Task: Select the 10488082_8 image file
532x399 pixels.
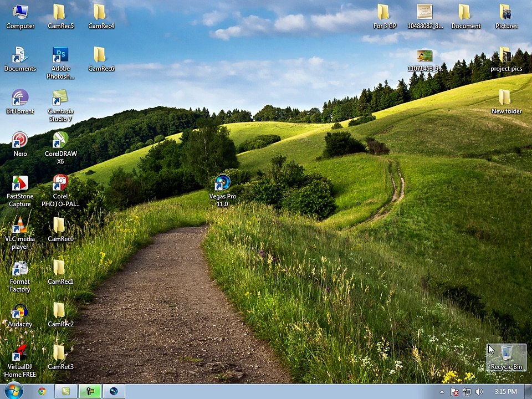Action: click(425, 17)
